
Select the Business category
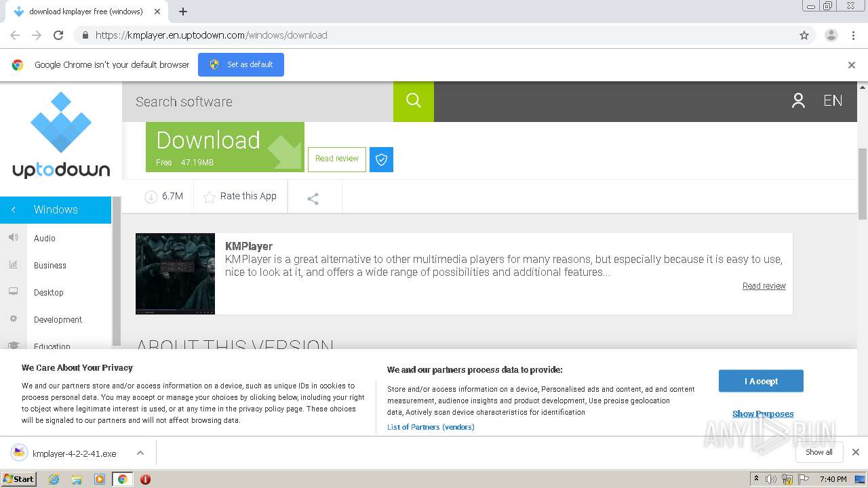click(x=50, y=266)
